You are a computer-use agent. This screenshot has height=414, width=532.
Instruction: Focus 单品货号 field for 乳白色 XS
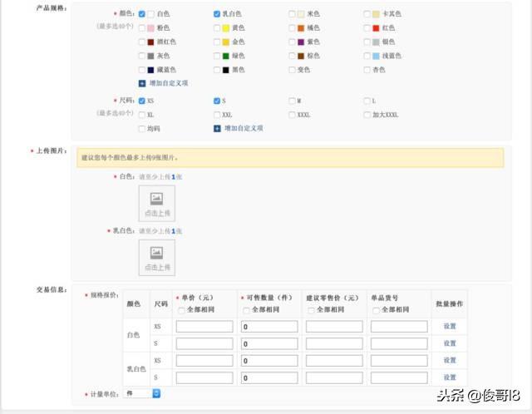coord(399,361)
